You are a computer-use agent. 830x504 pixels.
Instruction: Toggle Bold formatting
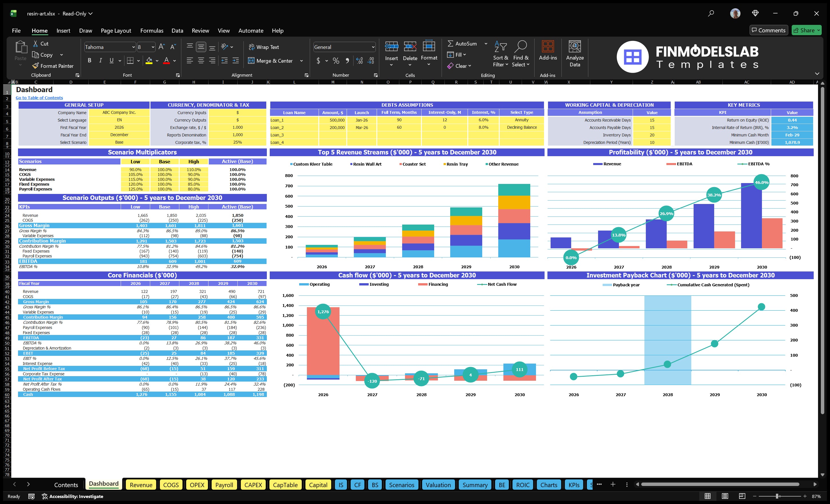pos(89,61)
